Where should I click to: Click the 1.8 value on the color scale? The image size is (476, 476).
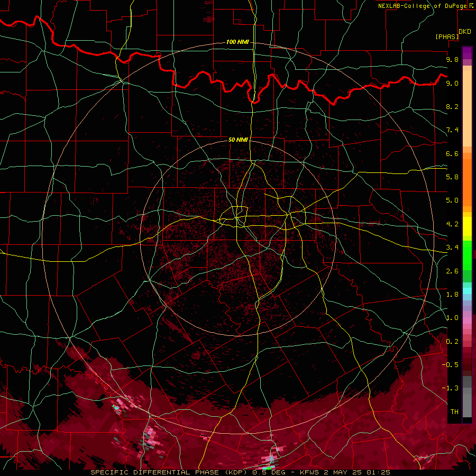coord(452,295)
